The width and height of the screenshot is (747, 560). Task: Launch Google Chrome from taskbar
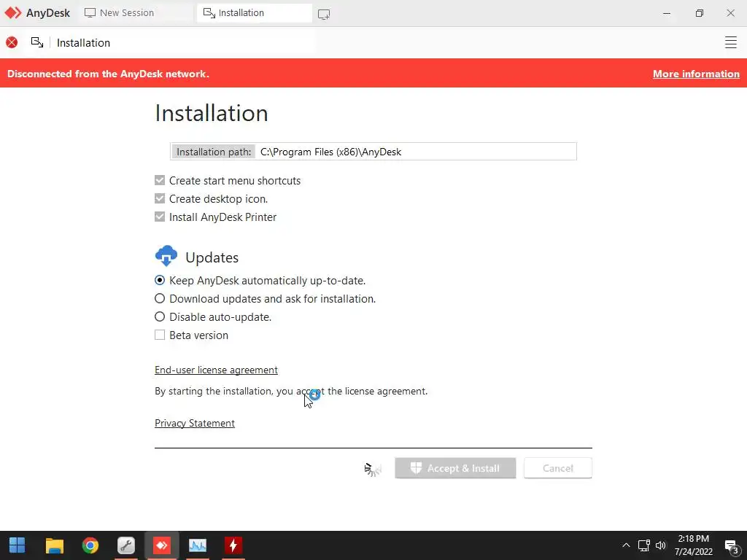[x=90, y=545]
